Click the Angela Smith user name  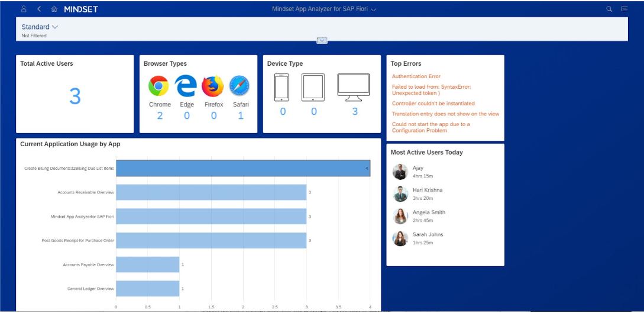tap(429, 212)
